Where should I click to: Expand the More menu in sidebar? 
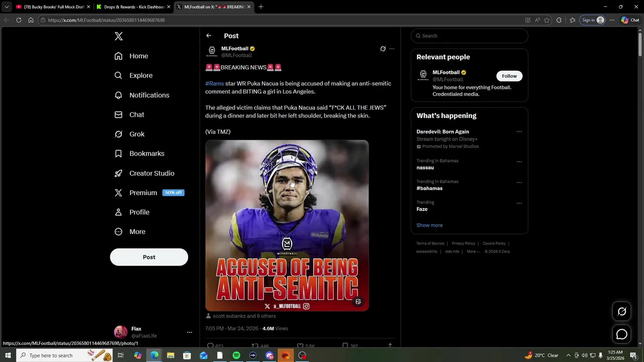pos(130,232)
